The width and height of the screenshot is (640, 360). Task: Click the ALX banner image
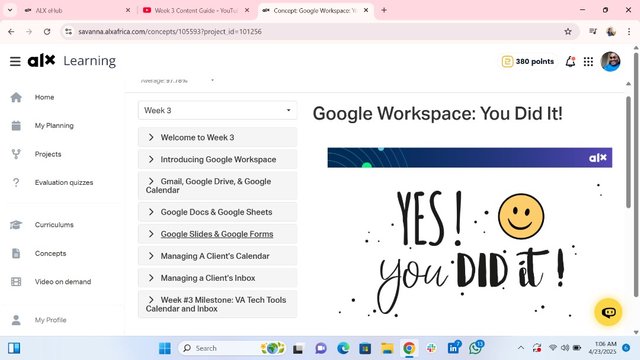coord(469,158)
